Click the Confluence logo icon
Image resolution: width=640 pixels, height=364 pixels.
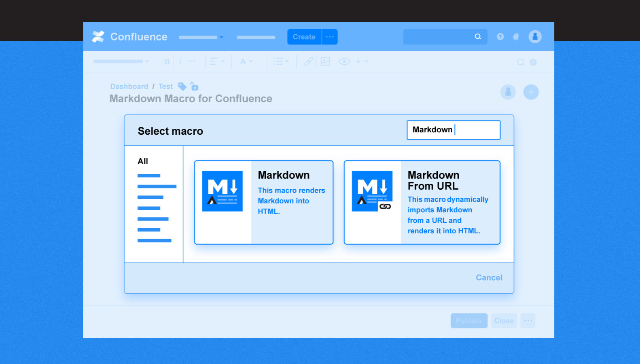pyautogui.click(x=98, y=37)
